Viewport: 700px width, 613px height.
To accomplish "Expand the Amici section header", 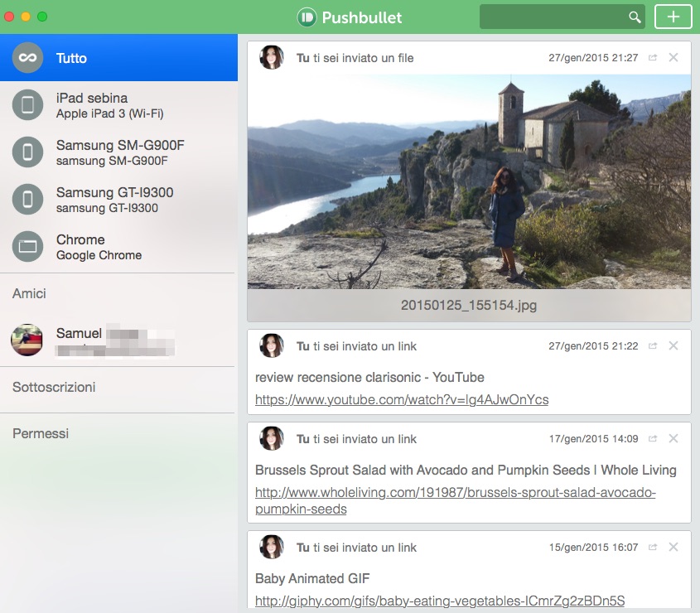I will [29, 293].
